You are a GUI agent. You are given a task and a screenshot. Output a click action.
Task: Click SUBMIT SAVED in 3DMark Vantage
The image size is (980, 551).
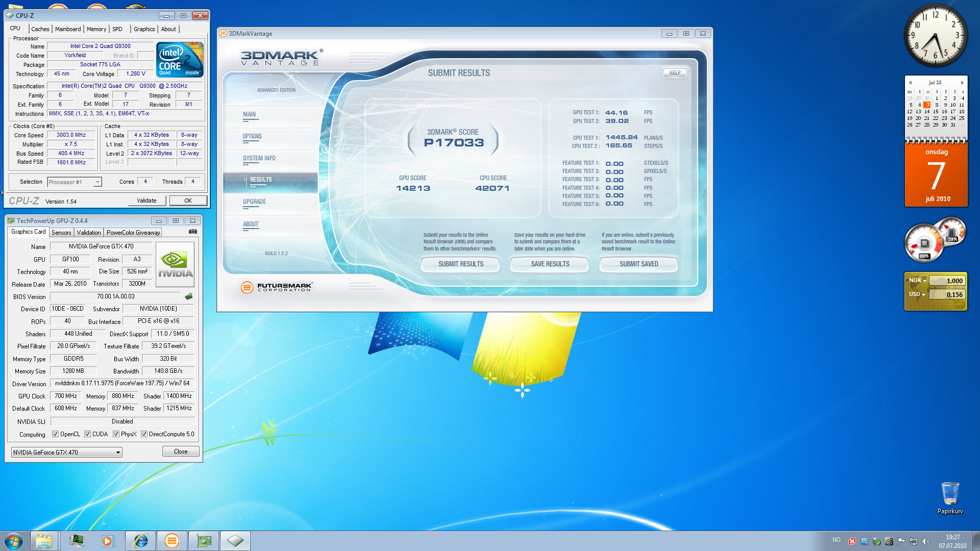tap(639, 264)
